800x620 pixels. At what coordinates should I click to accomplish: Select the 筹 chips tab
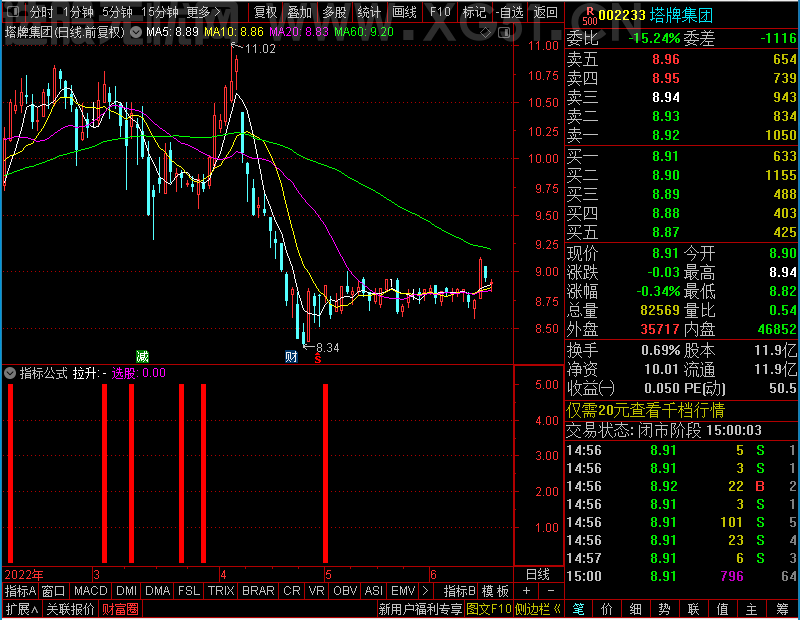pos(782,609)
